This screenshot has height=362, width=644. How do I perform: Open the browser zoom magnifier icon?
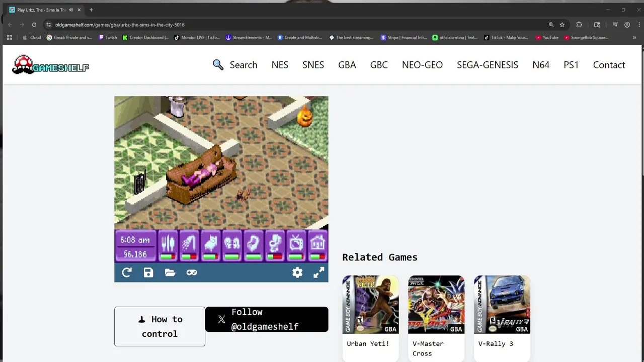[x=551, y=25]
